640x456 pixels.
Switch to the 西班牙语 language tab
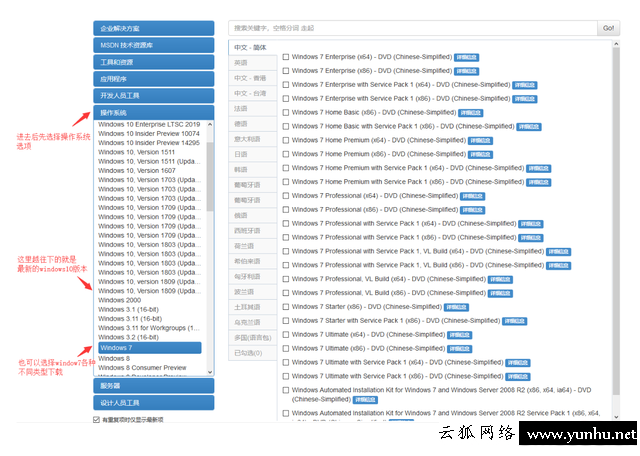tap(253, 231)
